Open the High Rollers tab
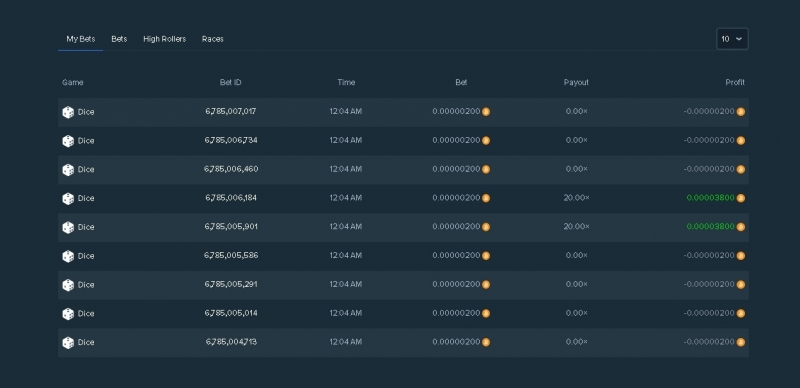The image size is (800, 388). [164, 39]
